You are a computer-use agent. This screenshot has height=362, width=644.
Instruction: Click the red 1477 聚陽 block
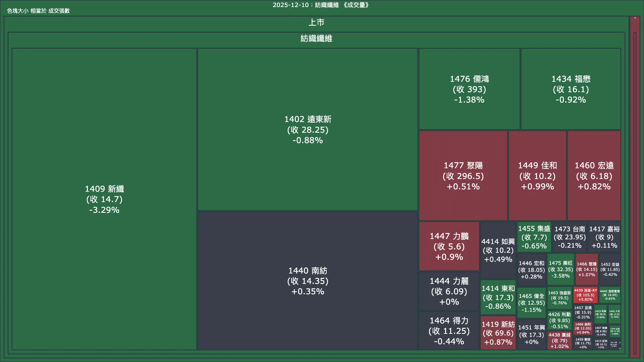pos(463,176)
